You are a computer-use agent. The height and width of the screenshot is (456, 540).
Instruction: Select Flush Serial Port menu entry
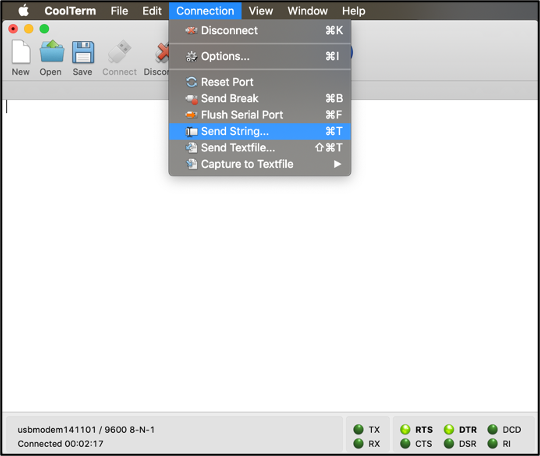[x=260, y=115]
